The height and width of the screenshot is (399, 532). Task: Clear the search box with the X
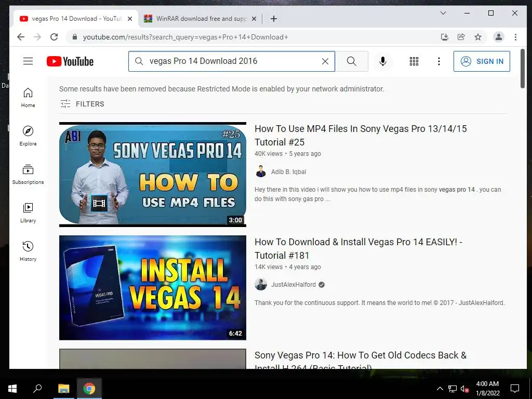(325, 61)
